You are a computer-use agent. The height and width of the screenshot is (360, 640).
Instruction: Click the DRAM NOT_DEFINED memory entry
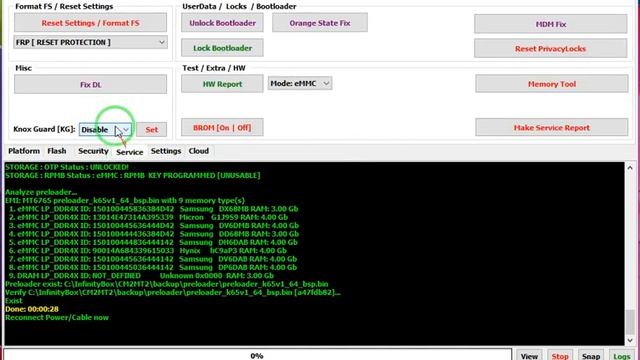[x=141, y=276]
